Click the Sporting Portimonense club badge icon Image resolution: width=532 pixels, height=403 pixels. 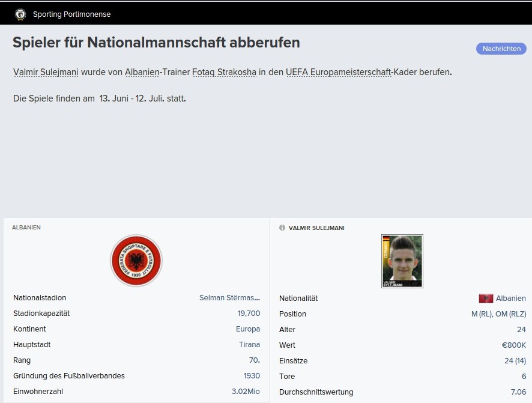click(x=20, y=14)
